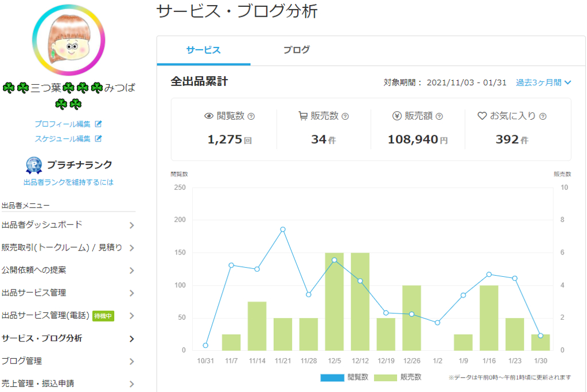Click the edit pencil icon beside プロフィール編集

99,123
